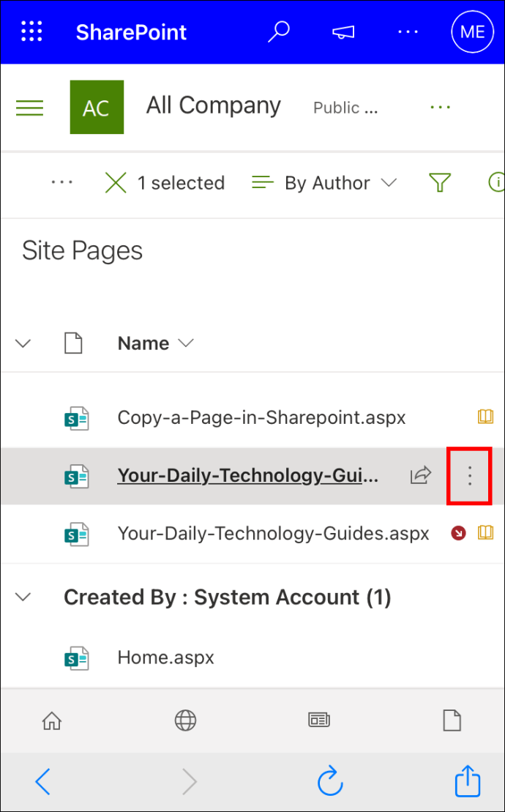The height and width of the screenshot is (812, 505).
Task: Click the Site Pages heading
Action: coord(82,252)
